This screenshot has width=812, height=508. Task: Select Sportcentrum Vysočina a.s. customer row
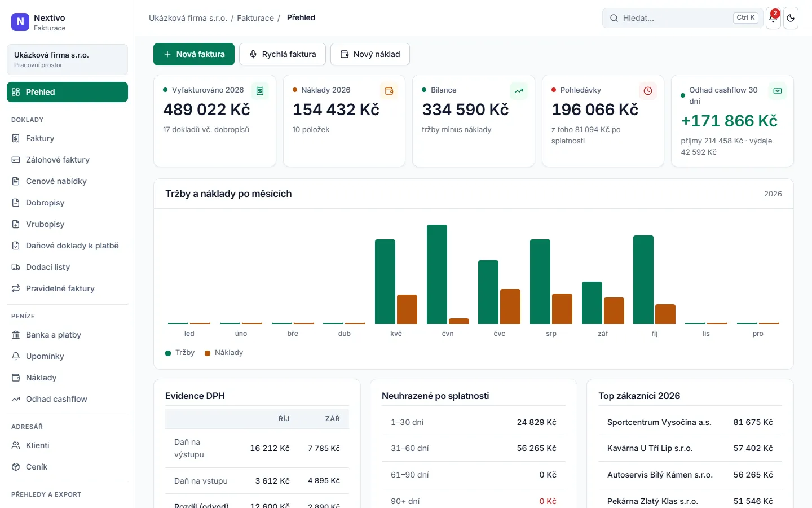pos(690,422)
